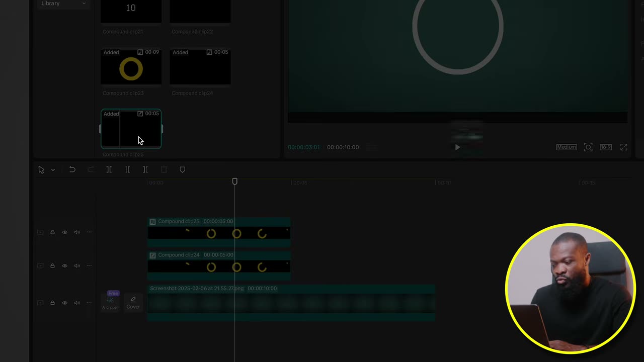The height and width of the screenshot is (362, 644).
Task: Select Compound clip25 on the timeline
Action: [219, 232]
